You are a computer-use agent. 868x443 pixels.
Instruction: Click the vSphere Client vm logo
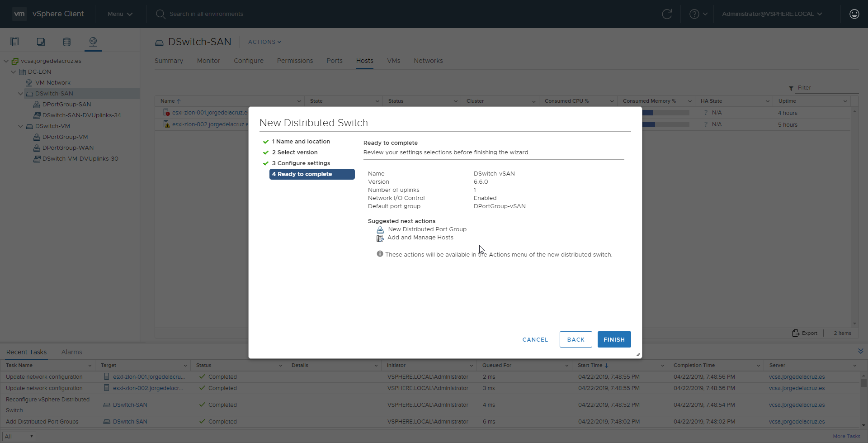click(19, 14)
